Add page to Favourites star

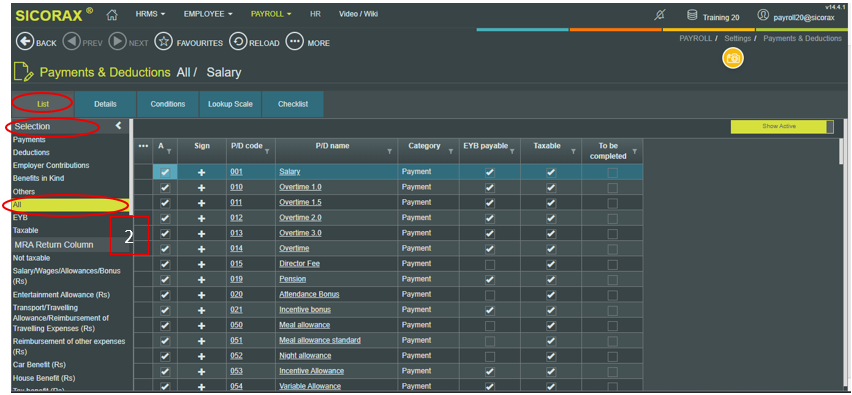(x=164, y=42)
